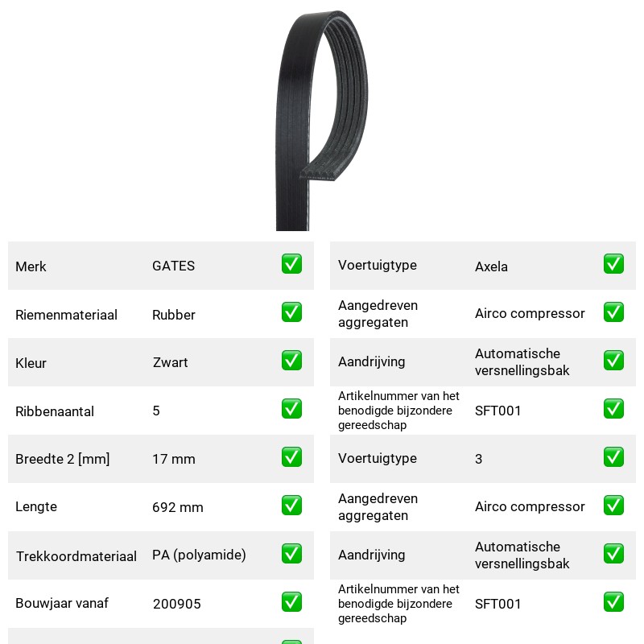Click the green check for Kleur Zwart
Image resolution: width=644 pixels, height=644 pixels.
click(291, 360)
